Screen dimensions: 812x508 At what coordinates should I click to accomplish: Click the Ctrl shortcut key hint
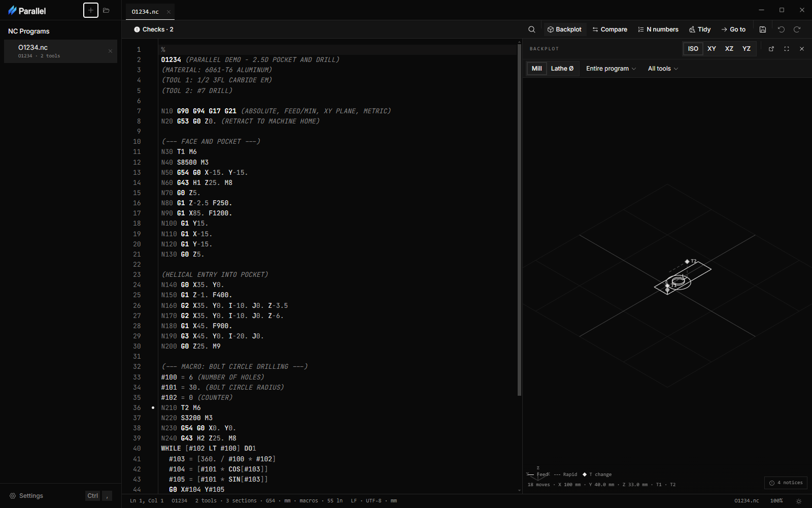pos(93,496)
